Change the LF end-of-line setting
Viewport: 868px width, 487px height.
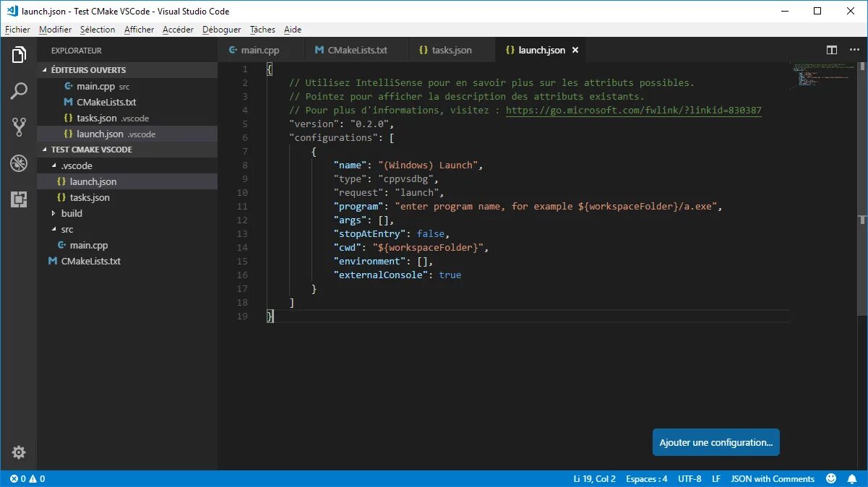point(716,478)
